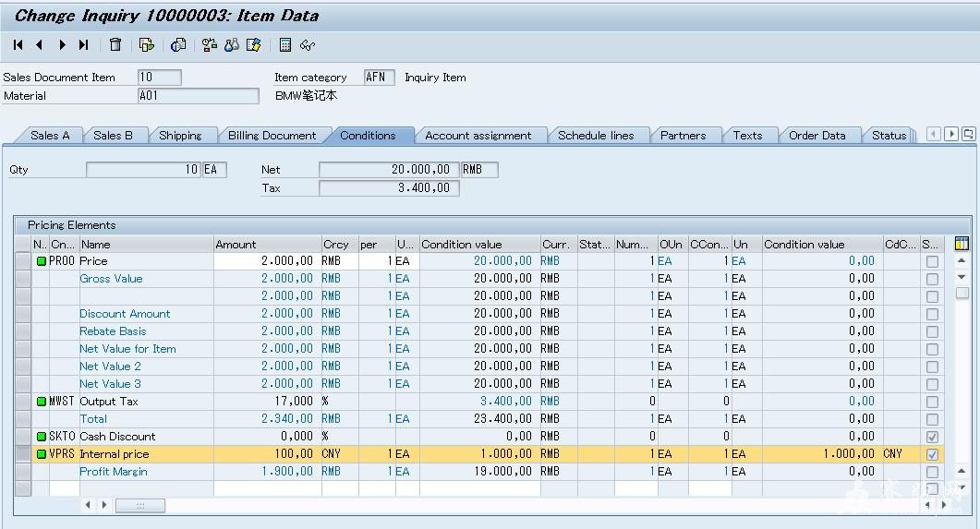Toggle checkbox in Net Value for Item row

tap(932, 349)
